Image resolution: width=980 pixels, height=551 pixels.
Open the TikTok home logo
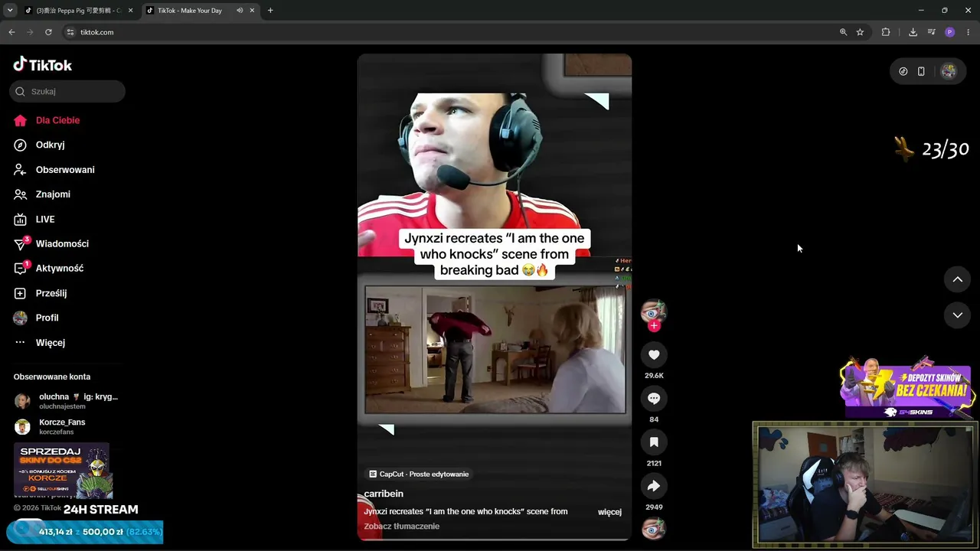coord(43,65)
